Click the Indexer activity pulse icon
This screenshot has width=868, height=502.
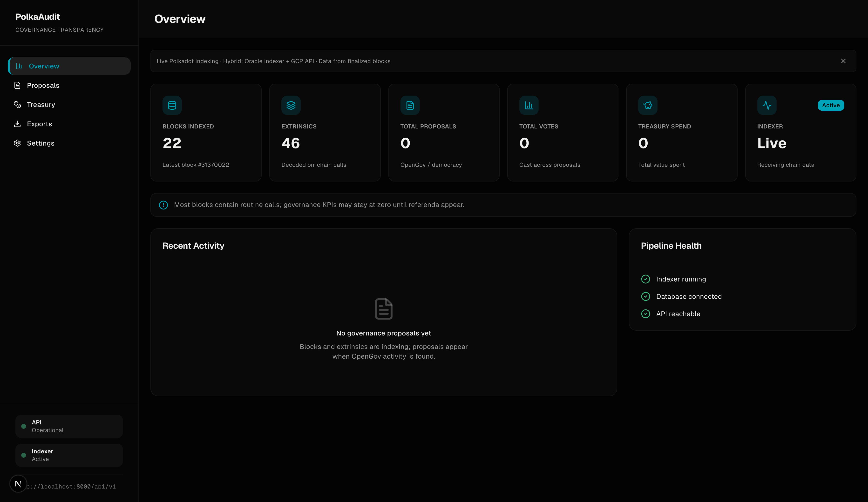point(767,105)
